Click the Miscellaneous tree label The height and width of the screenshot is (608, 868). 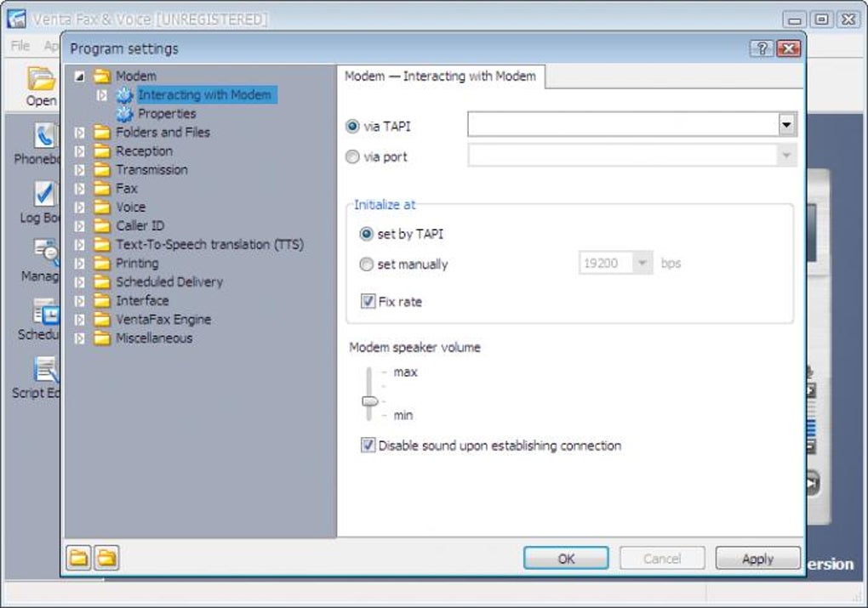click(154, 338)
